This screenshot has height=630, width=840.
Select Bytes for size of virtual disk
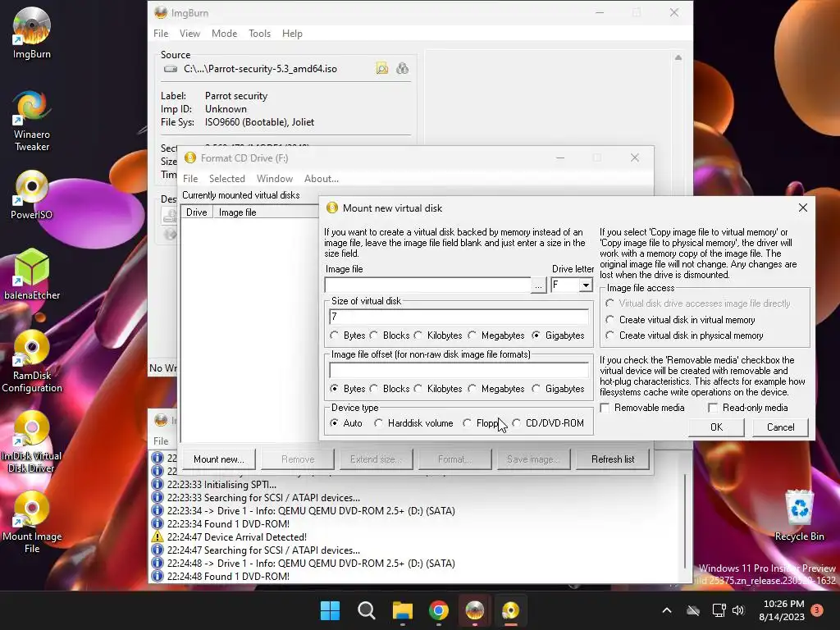click(x=348, y=336)
